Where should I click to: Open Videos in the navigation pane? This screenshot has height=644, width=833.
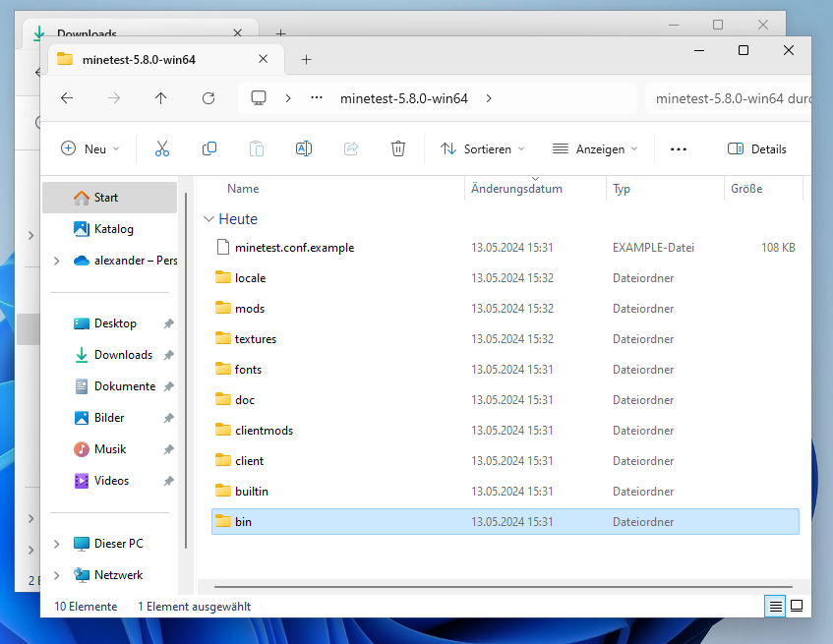pyautogui.click(x=109, y=481)
